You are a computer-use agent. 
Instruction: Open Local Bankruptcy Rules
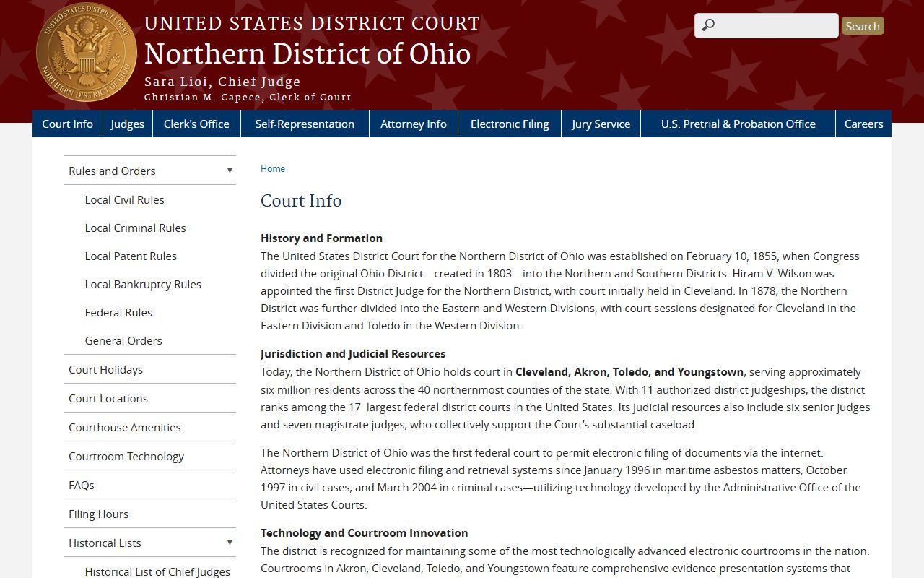(143, 284)
